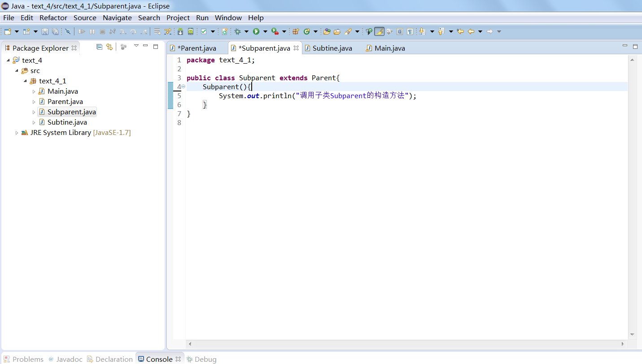The image size is (642, 364).
Task: Click the New Java Package icon
Action: tap(296, 31)
